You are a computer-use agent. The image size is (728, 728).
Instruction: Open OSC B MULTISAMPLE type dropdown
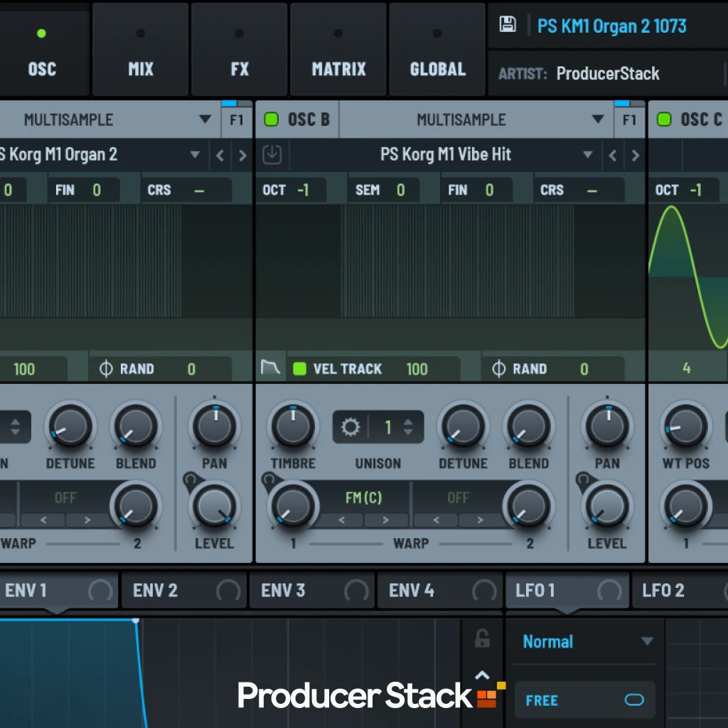point(598,119)
